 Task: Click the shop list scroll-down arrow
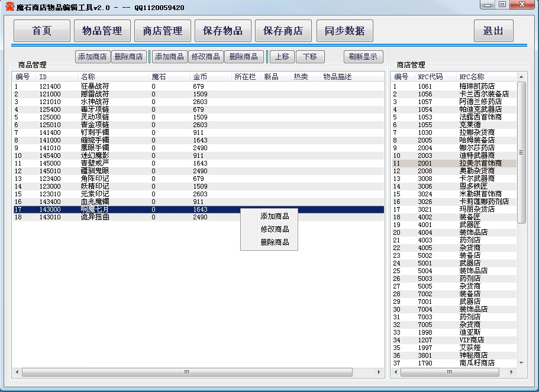(521, 362)
